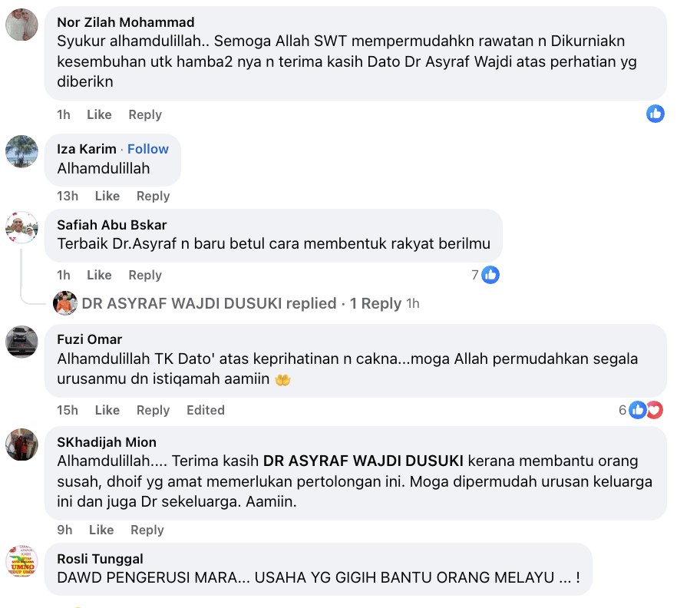Like SKhadijah Mion's comment
700x608 pixels.
point(101,530)
